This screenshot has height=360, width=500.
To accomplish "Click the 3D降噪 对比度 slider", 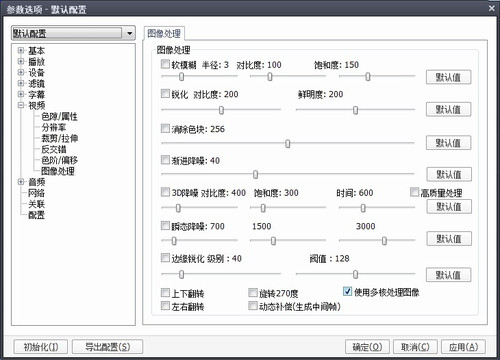I will [199, 208].
